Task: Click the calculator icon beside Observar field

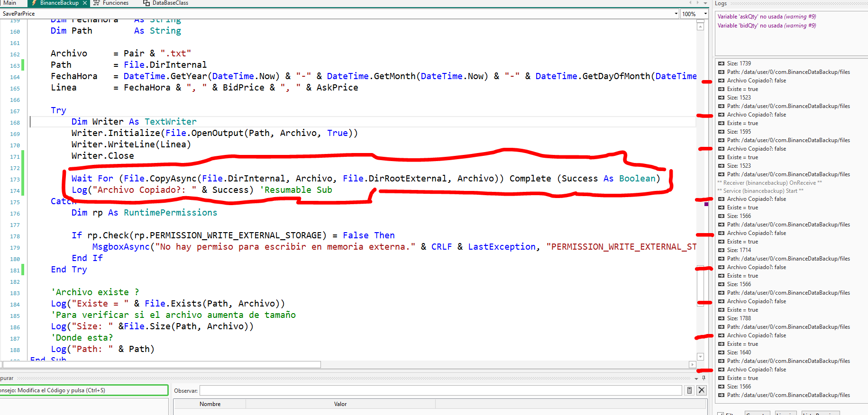Action: coord(689,390)
